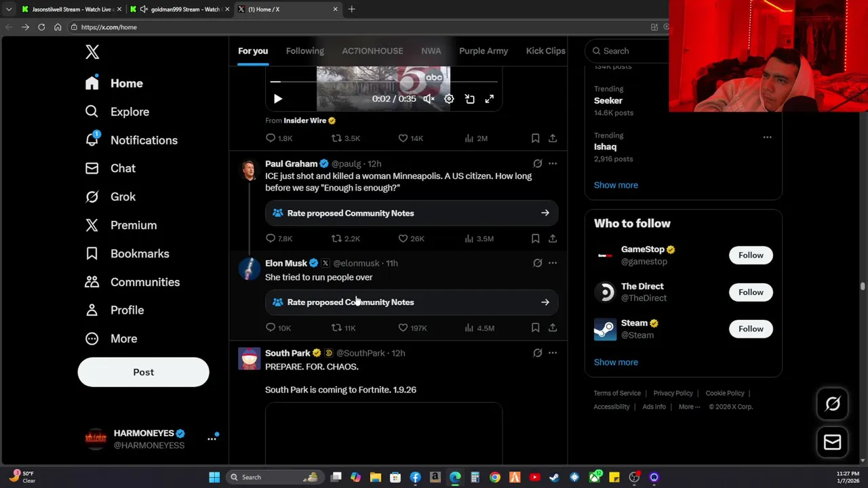This screenshot has width=868, height=488.
Task: Open Ishaq trend options menu
Action: click(x=767, y=137)
